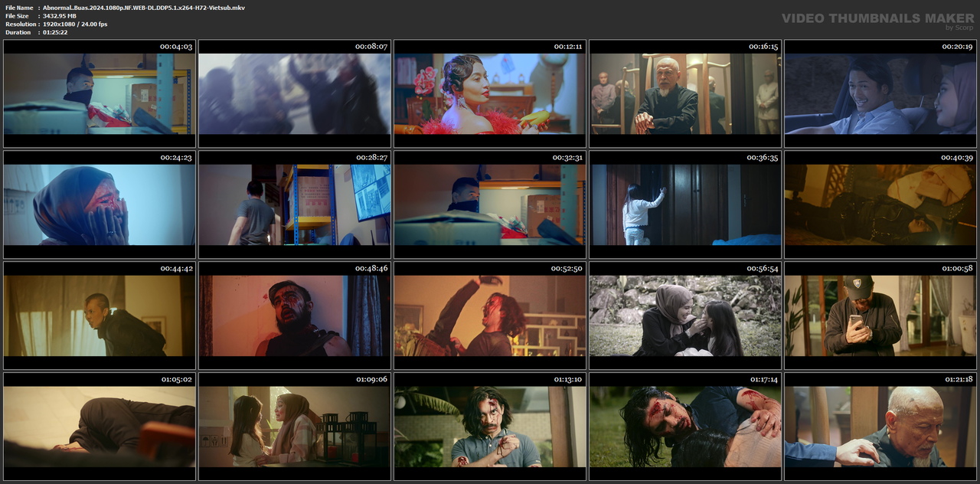Click the 'Duration' header label
This screenshot has height=484, width=980.
click(x=18, y=32)
